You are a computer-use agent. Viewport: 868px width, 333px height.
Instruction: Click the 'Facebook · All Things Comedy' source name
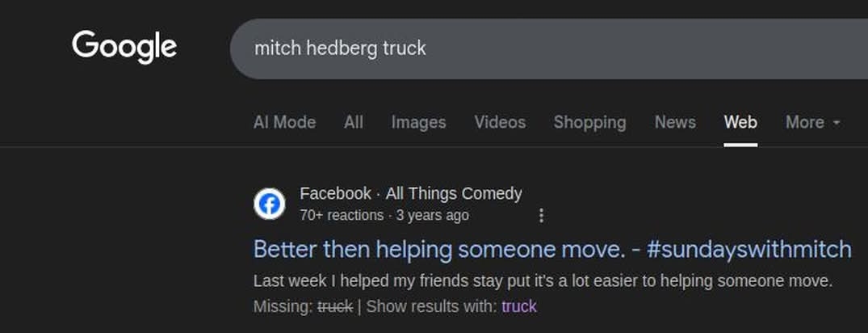pyautogui.click(x=410, y=194)
